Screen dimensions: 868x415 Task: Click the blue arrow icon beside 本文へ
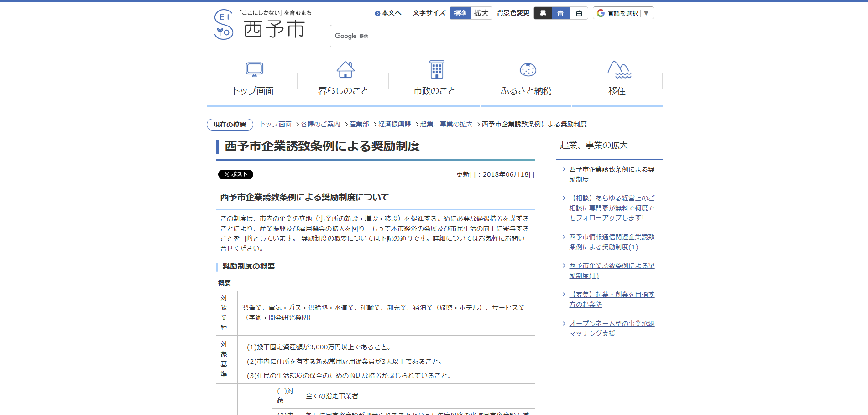pos(377,13)
